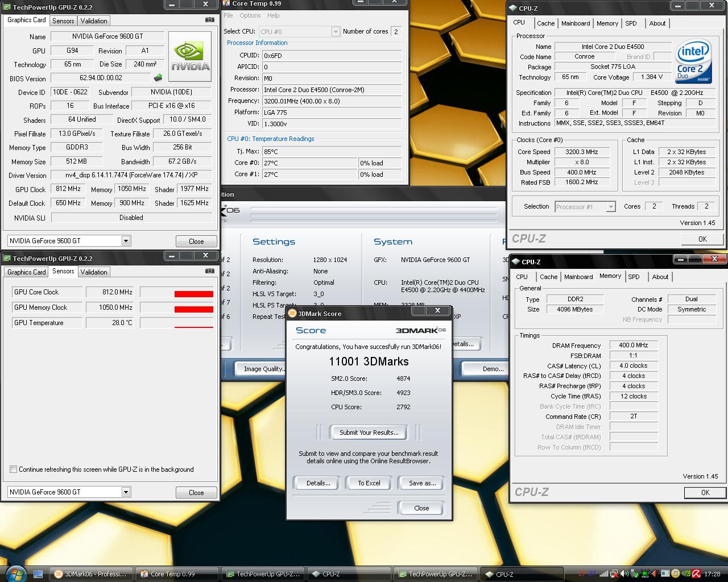Open GPU selector dropdown in GPU-Z Graphics Card window
The image size is (728, 582).
[x=126, y=240]
